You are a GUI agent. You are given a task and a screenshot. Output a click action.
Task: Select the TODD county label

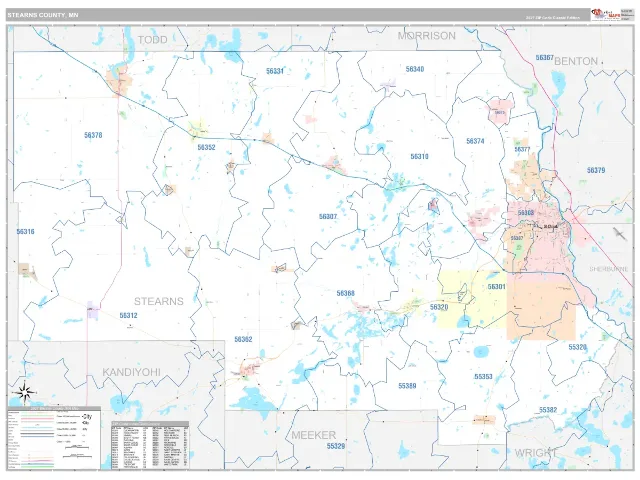coord(152,40)
